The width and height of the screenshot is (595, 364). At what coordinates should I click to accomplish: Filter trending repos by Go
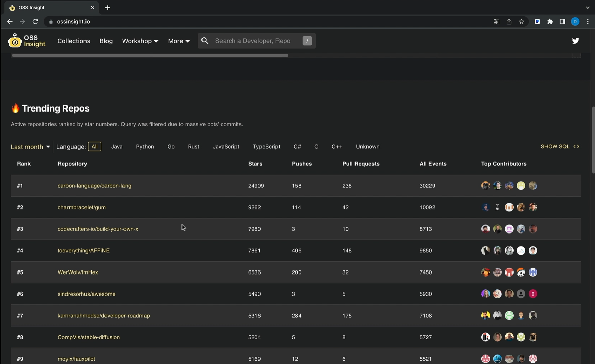tap(171, 147)
